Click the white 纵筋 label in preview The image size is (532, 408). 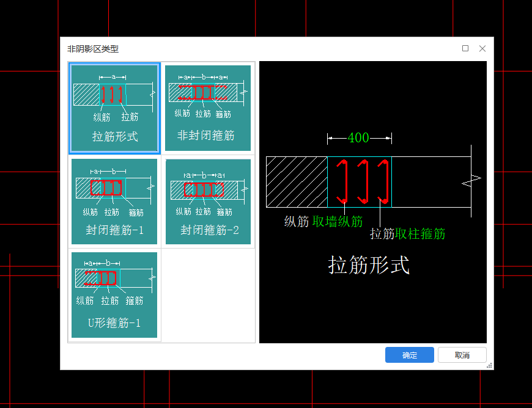(297, 221)
